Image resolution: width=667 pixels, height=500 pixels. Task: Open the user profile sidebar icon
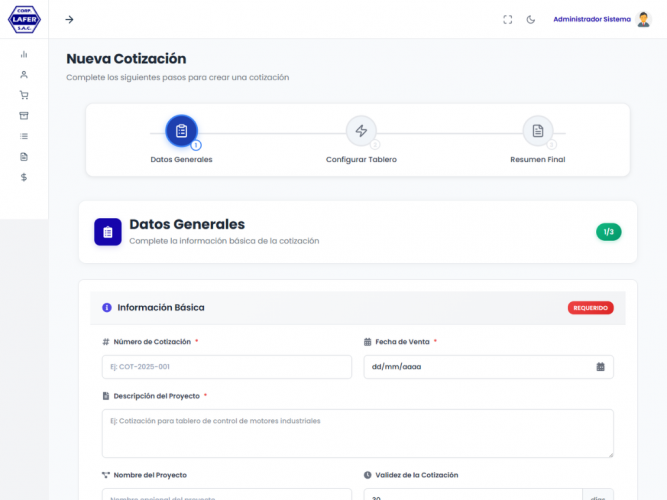pyautogui.click(x=24, y=74)
